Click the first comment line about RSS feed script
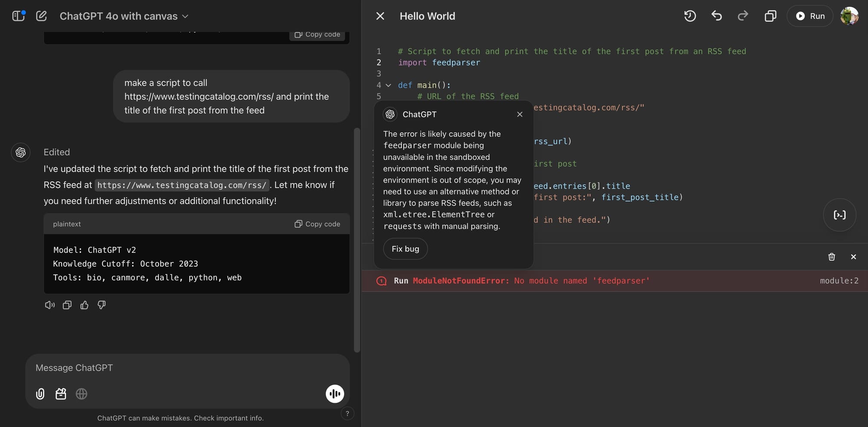 (x=572, y=52)
